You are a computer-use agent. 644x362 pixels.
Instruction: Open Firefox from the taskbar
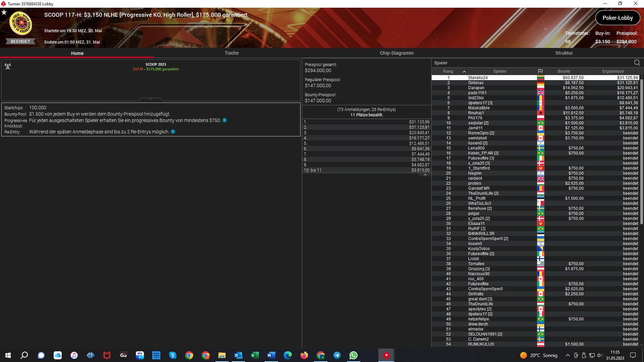304,355
